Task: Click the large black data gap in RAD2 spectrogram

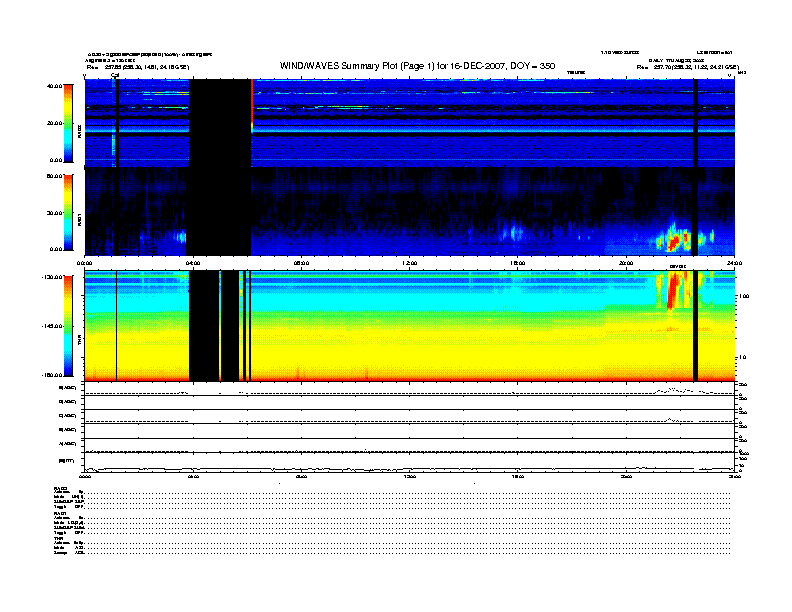Action: pyautogui.click(x=220, y=123)
